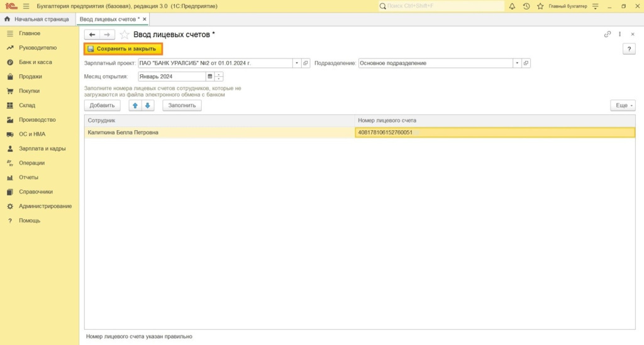Click the Номер лицевого счета input cell

(x=494, y=133)
